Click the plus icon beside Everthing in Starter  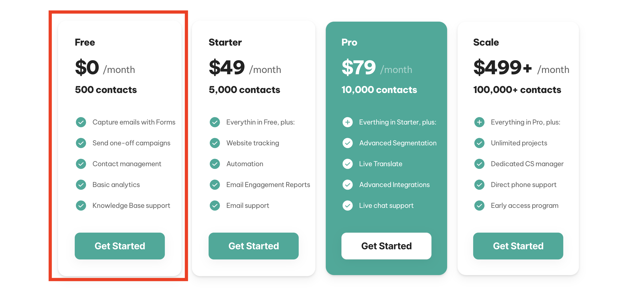[347, 122]
